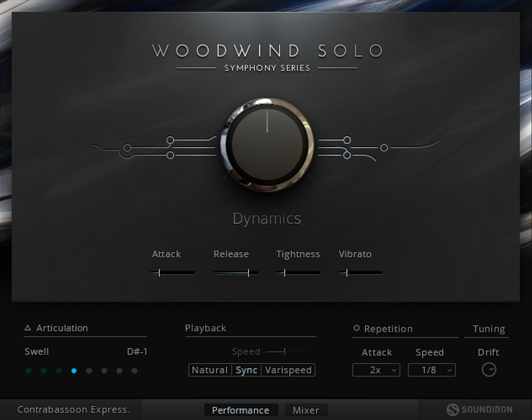Click the Drift label

(488, 352)
